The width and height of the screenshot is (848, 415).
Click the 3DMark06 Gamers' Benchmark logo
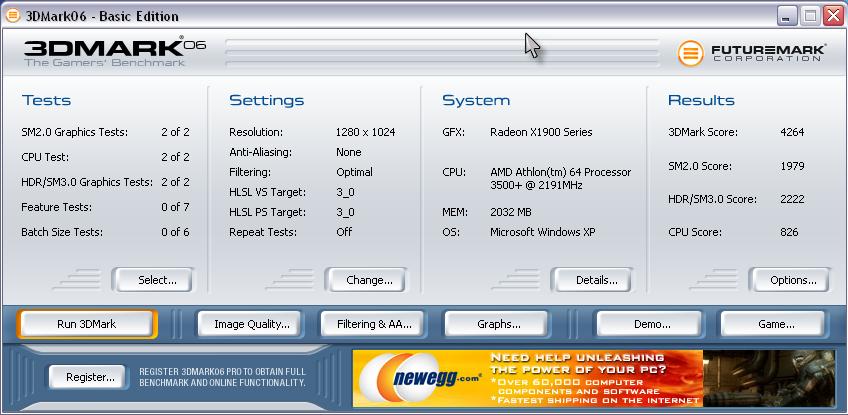click(115, 51)
